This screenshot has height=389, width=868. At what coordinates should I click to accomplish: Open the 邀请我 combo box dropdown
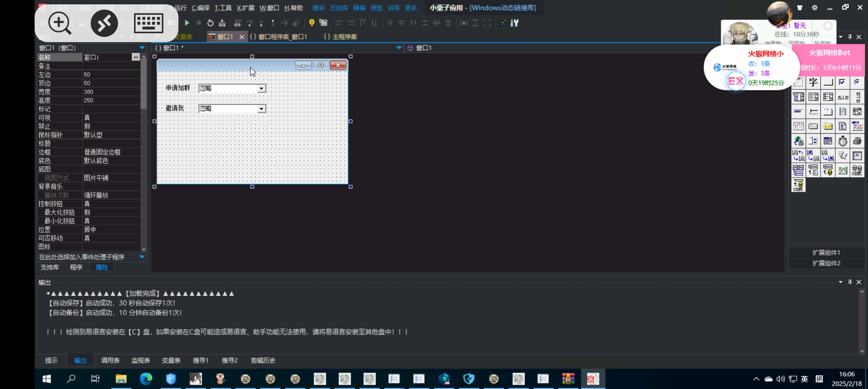tap(262, 109)
